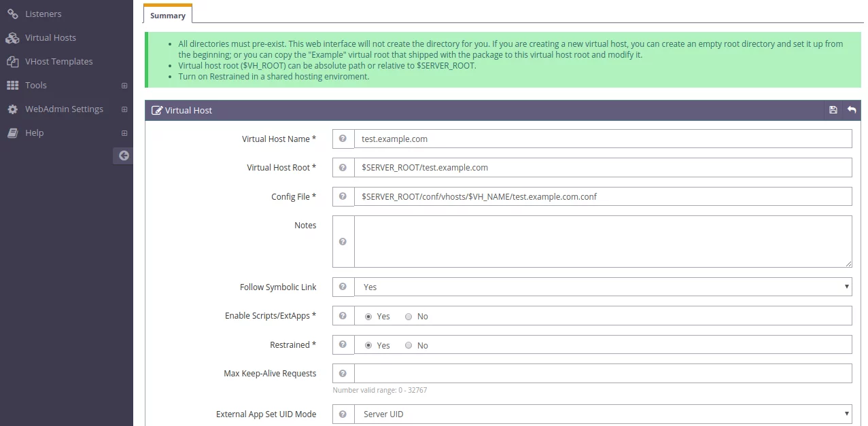Screen dimensions: 868x426
Task: Open the Follow Symbolic Link dropdown
Action: (603, 287)
